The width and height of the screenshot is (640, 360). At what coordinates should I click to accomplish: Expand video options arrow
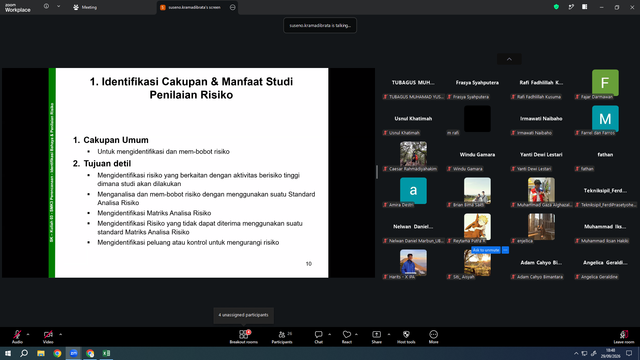coord(60,334)
